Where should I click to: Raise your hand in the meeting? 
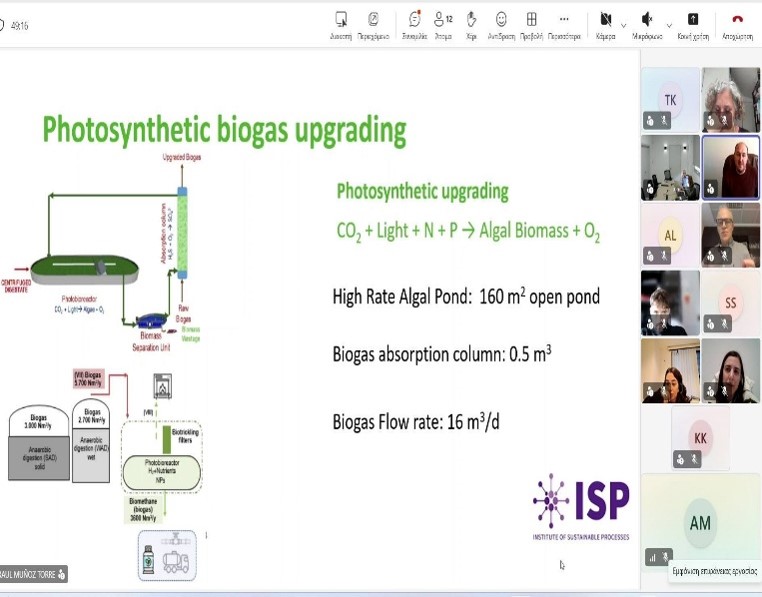pos(471,25)
